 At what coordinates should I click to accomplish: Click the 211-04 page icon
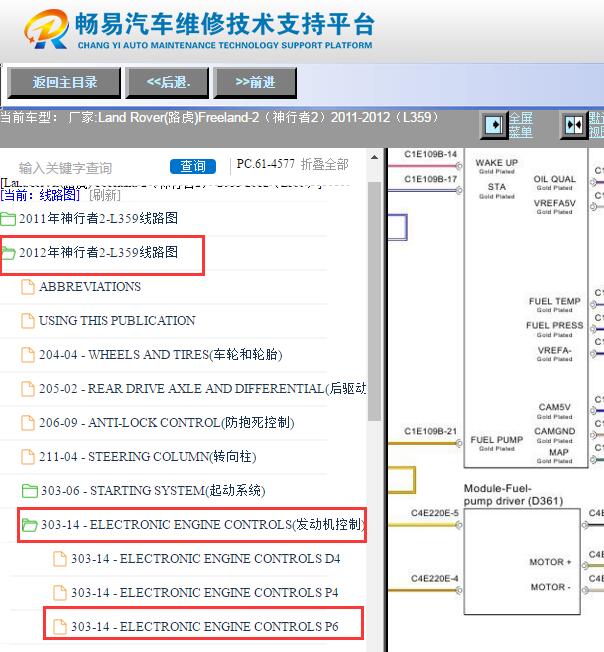point(28,457)
